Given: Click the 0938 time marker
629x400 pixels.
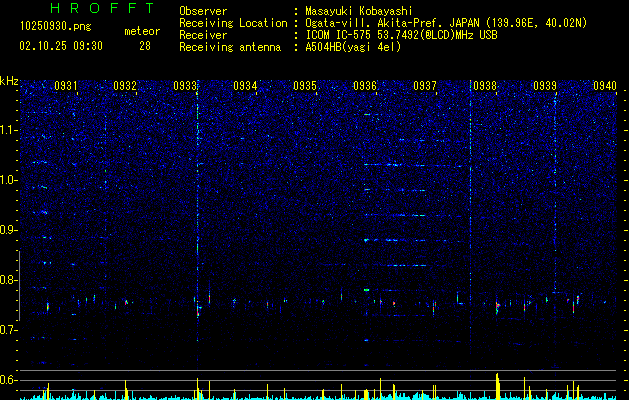Looking at the screenshot, I should click(485, 86).
